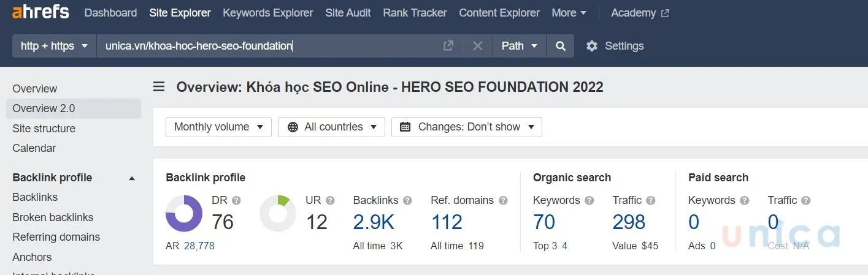Click the 2.9K backlinks number link

point(374,222)
